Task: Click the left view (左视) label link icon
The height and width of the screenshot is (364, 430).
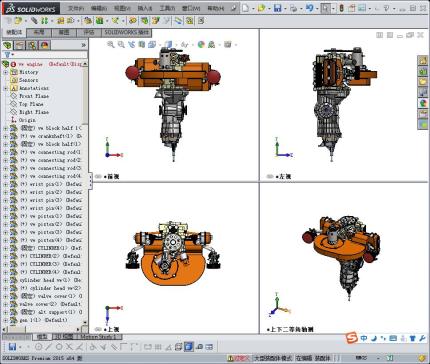Action: (x=270, y=177)
